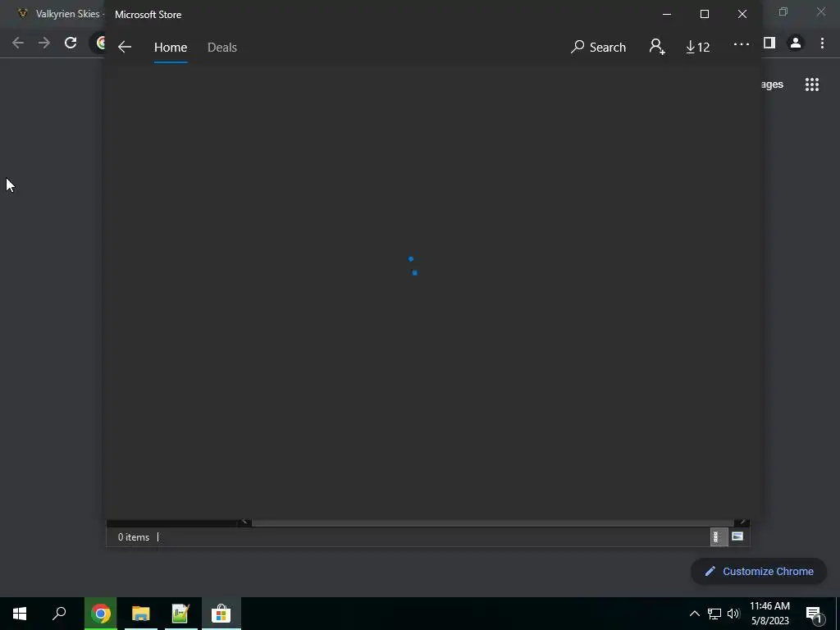Open the taskbar clock and date
This screenshot has height=630, width=840.
(769, 614)
